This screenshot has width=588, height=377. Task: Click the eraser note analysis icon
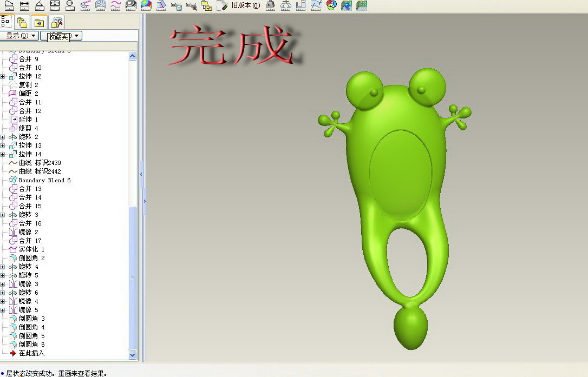coord(222,5)
